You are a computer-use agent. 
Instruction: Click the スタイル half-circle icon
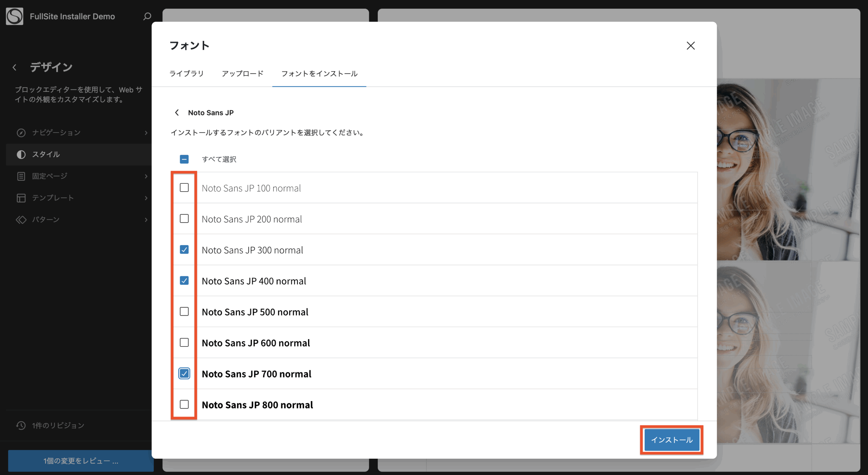coord(21,154)
